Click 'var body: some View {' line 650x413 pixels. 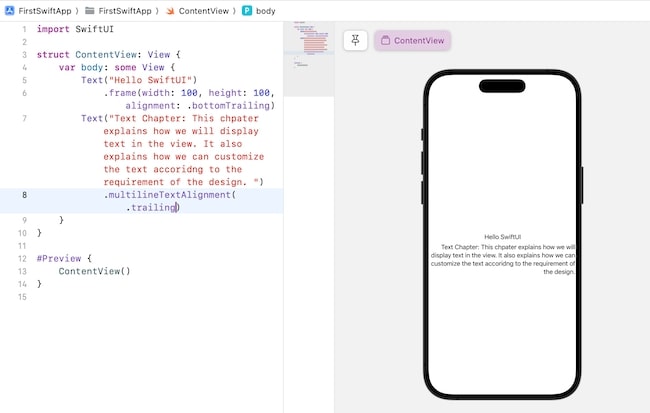pos(117,68)
